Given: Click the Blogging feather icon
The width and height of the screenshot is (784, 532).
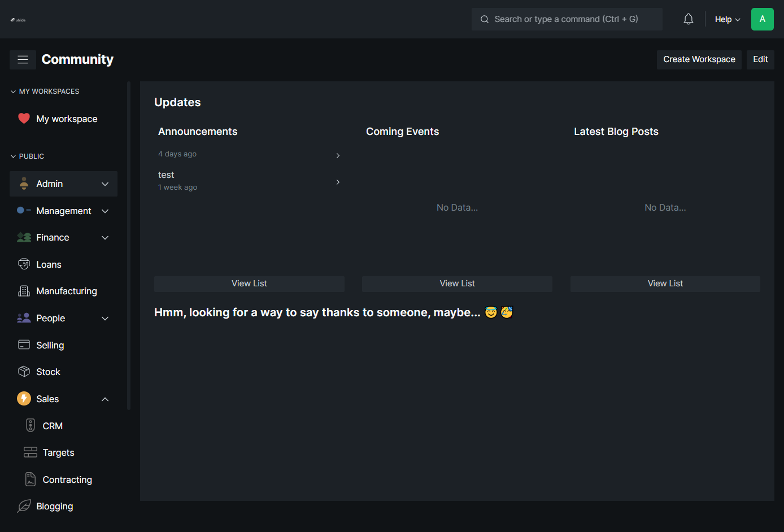Looking at the screenshot, I should click(x=24, y=506).
